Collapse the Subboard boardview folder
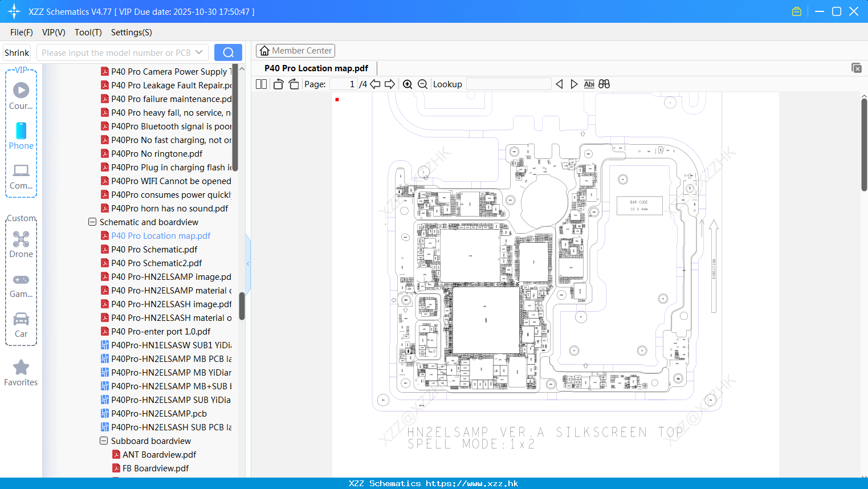This screenshot has height=489, width=868. [104, 441]
